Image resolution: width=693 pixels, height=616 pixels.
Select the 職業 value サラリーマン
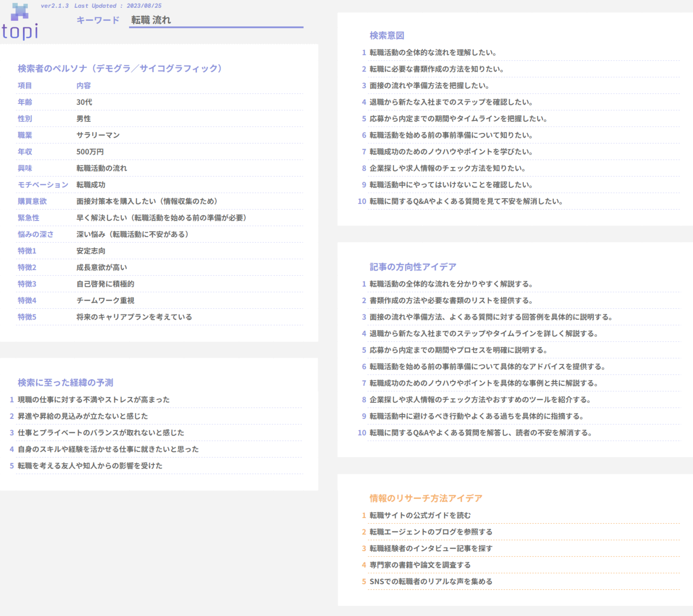coord(98,135)
